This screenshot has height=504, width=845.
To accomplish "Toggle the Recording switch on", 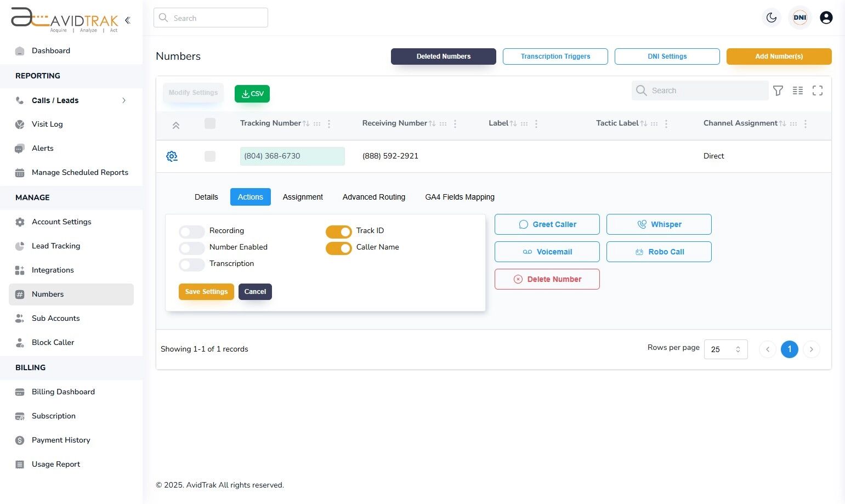I will [x=191, y=231].
